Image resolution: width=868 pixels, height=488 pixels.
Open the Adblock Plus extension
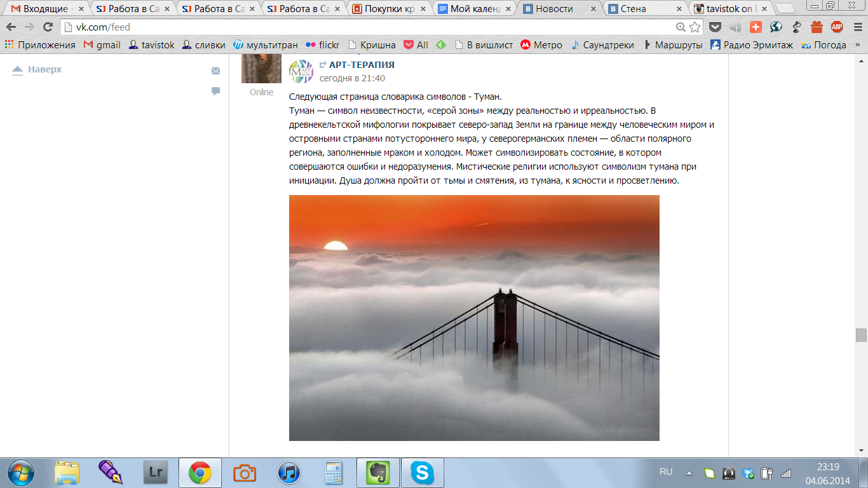[x=837, y=27]
